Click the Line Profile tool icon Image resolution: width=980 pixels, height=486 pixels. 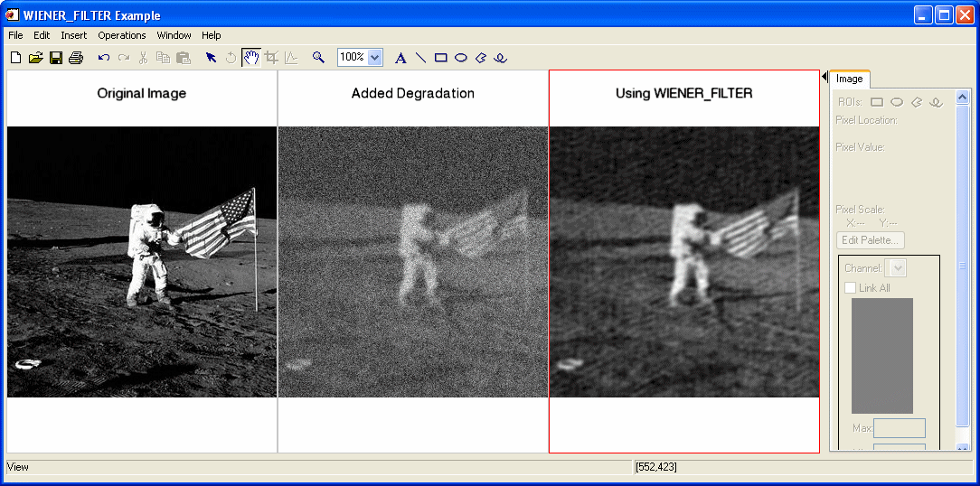click(x=291, y=58)
